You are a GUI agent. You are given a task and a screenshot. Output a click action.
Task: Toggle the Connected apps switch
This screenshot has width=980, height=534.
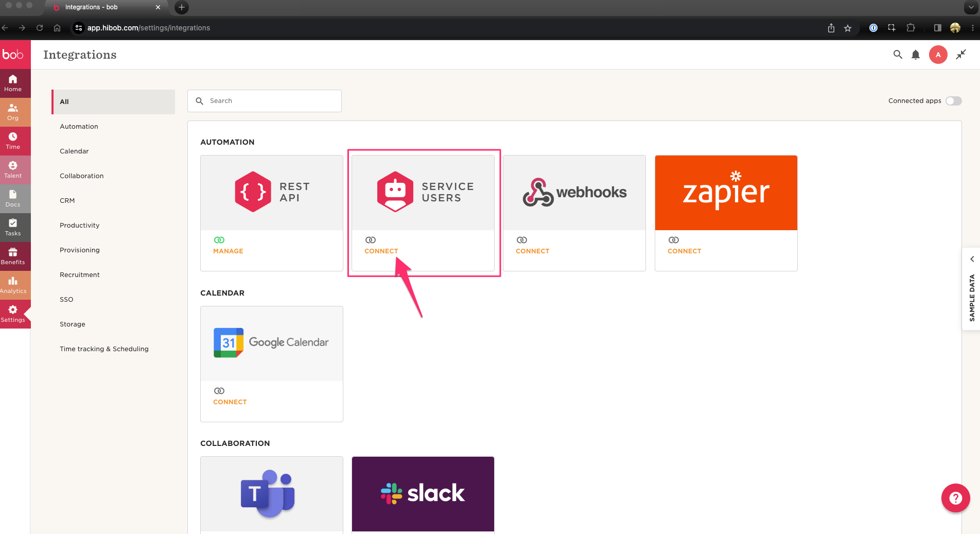pos(953,101)
